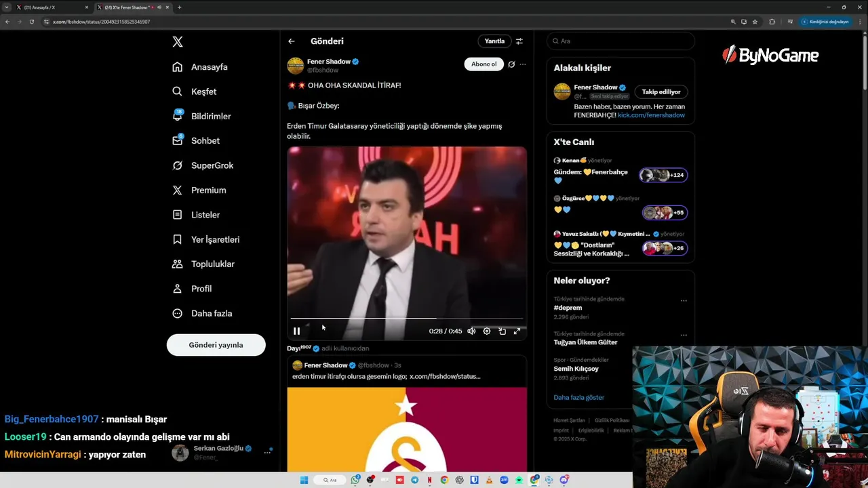Bookmark this page with star icon
The image size is (868, 488).
pyautogui.click(x=755, y=22)
